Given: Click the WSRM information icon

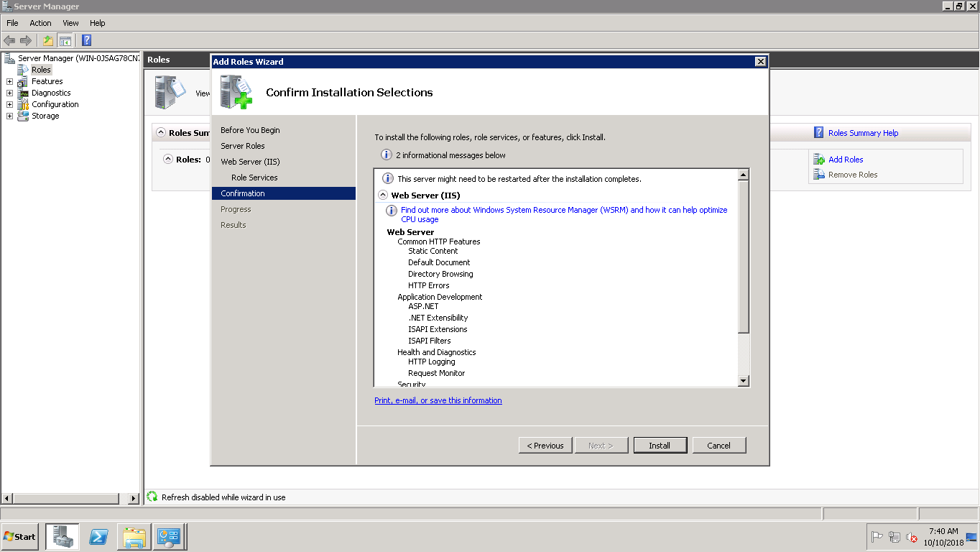Looking at the screenshot, I should (392, 211).
